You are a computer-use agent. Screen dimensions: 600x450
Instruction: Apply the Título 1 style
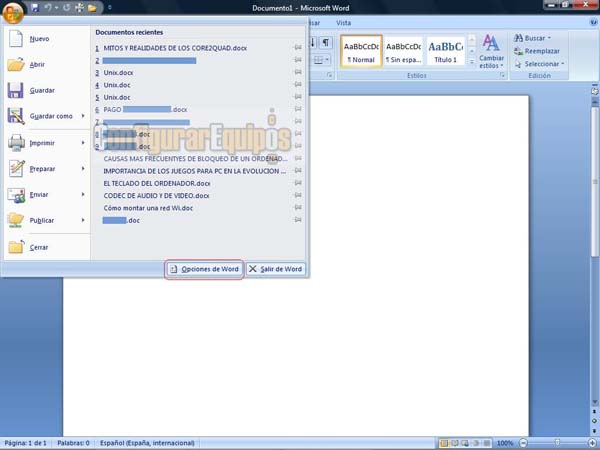pos(445,52)
